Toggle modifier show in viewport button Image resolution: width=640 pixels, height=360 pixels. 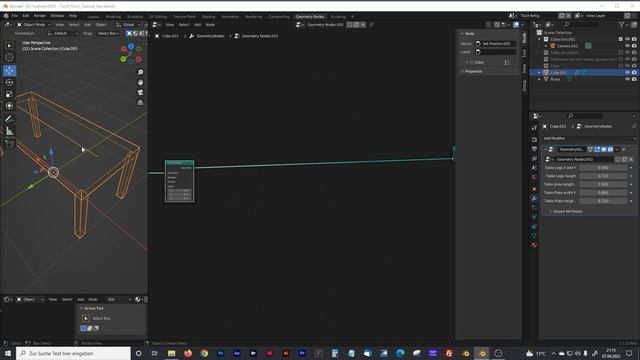pyautogui.click(x=604, y=149)
